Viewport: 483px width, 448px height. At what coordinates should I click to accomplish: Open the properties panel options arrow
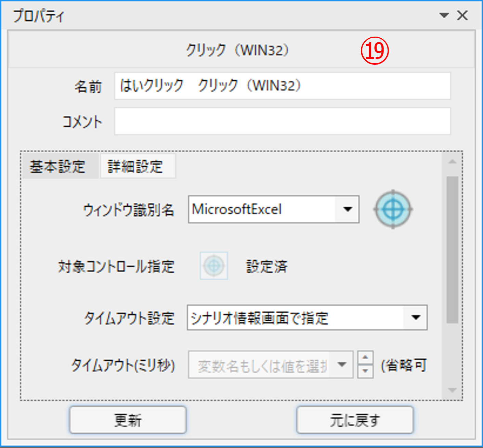[444, 15]
